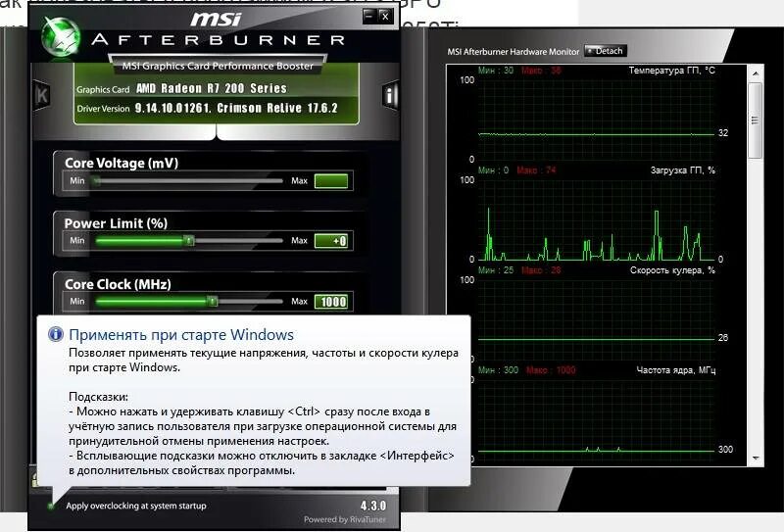Viewport: 784px width, 532px height.
Task: Click the Core Voltage value field
Action: pos(331,181)
